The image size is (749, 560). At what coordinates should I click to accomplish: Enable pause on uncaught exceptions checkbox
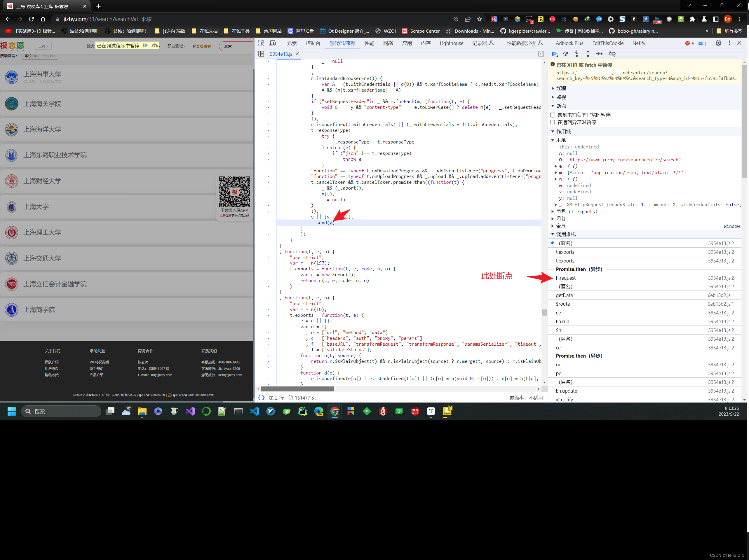(x=553, y=115)
